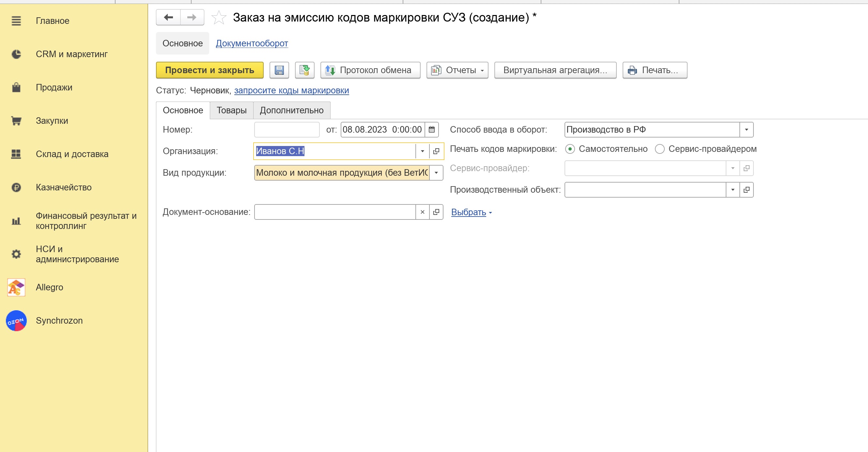Click the back navigation arrow
The height and width of the screenshot is (452, 868).
168,17
